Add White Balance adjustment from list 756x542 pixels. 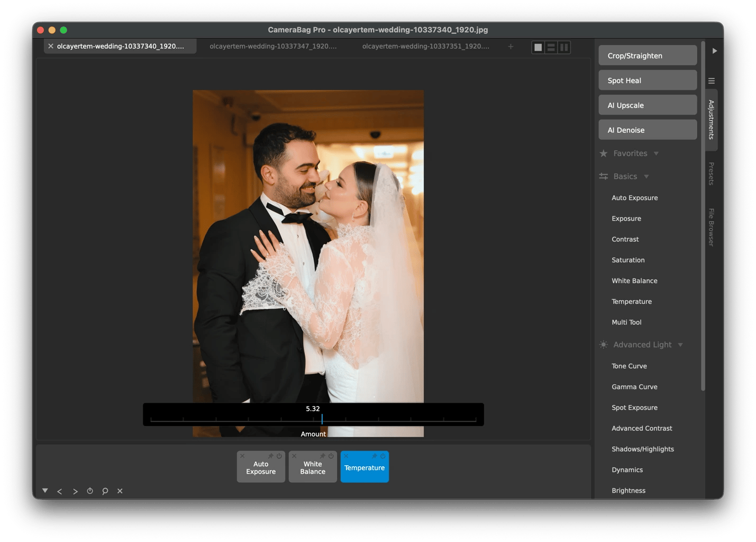pos(634,281)
